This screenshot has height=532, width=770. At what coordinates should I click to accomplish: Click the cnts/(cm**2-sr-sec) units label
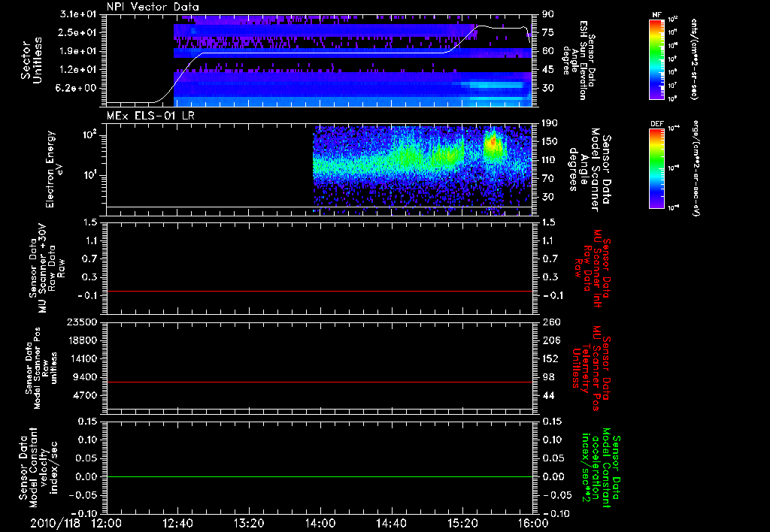pyautogui.click(x=694, y=59)
